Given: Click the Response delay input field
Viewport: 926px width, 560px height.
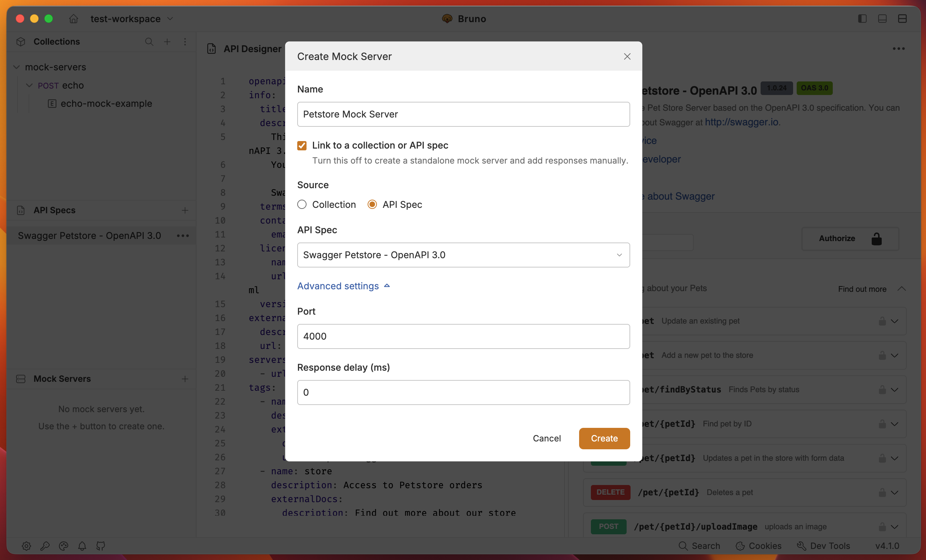Looking at the screenshot, I should pos(463,392).
